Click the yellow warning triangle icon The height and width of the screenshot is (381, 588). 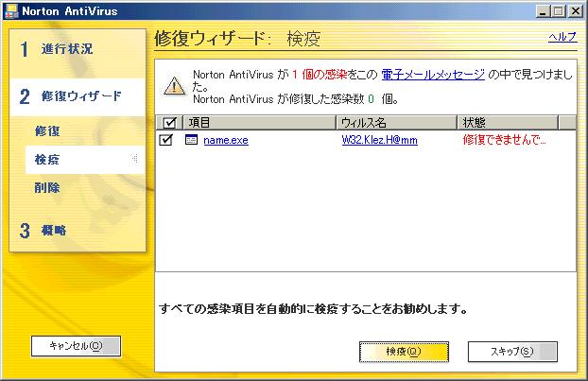click(x=174, y=87)
